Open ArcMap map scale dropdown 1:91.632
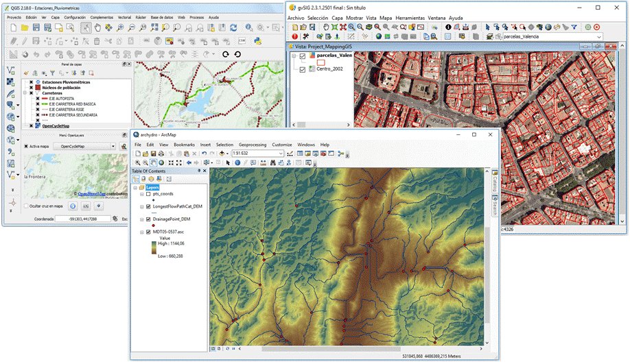This screenshot has height=364, width=630. (281, 154)
